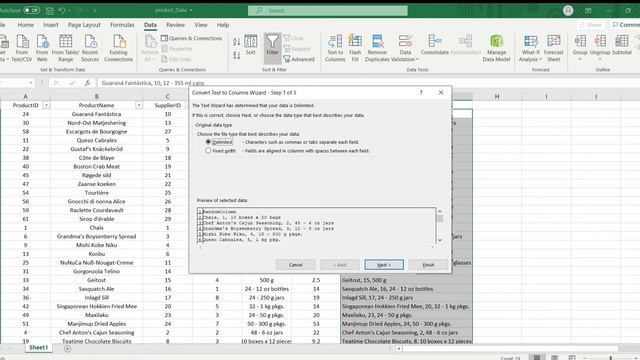The width and height of the screenshot is (640, 360).
Task: Click preview horizontal scrollbar right arrow
Action: pos(432,247)
